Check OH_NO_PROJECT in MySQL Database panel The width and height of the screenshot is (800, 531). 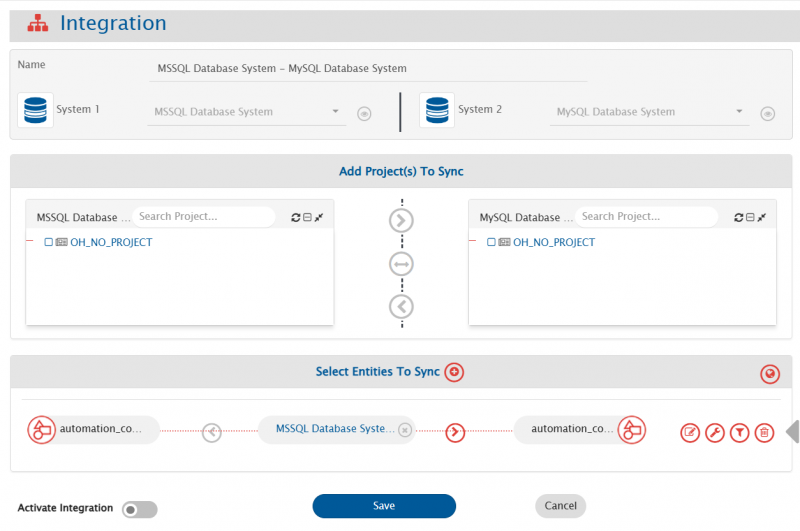492,242
